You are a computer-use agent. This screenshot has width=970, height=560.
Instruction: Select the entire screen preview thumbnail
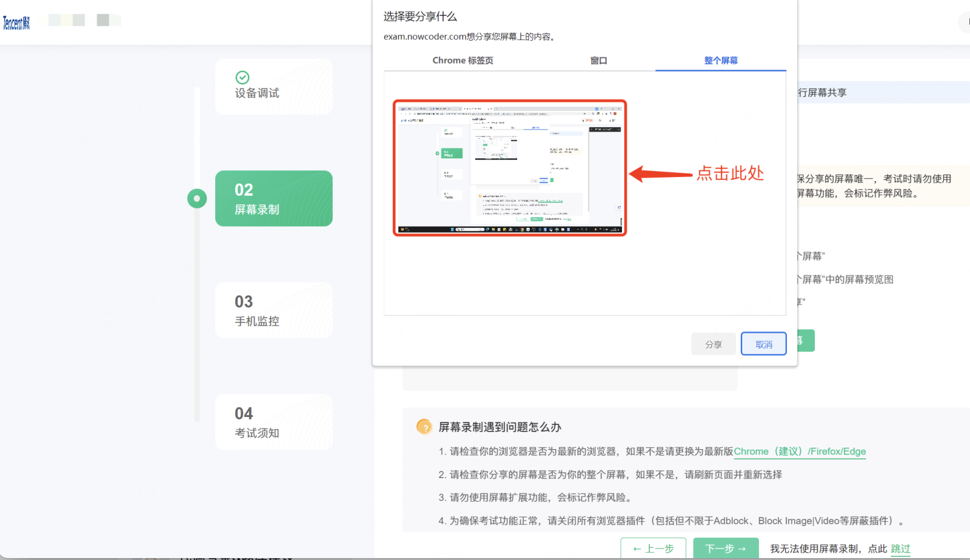pyautogui.click(x=509, y=168)
